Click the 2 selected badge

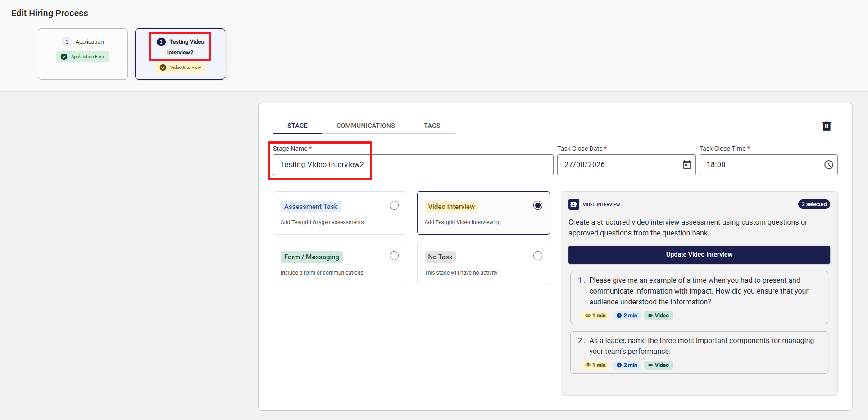coord(814,204)
